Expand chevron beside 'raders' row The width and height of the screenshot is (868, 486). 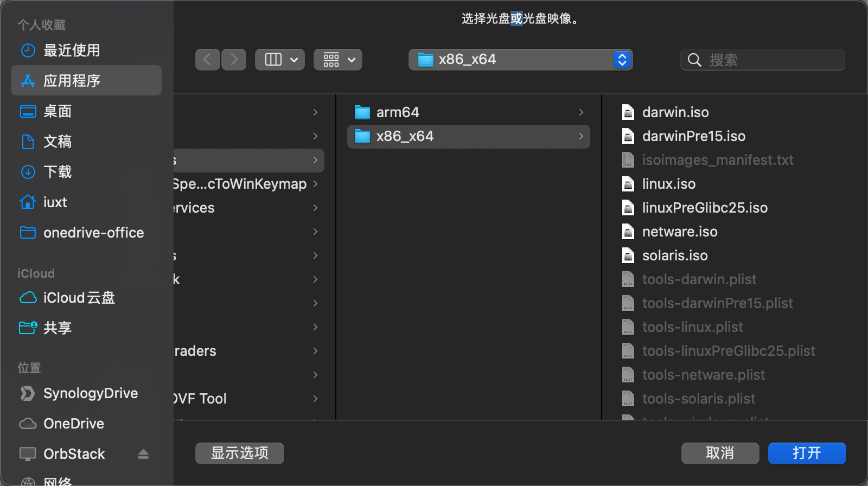coord(315,351)
